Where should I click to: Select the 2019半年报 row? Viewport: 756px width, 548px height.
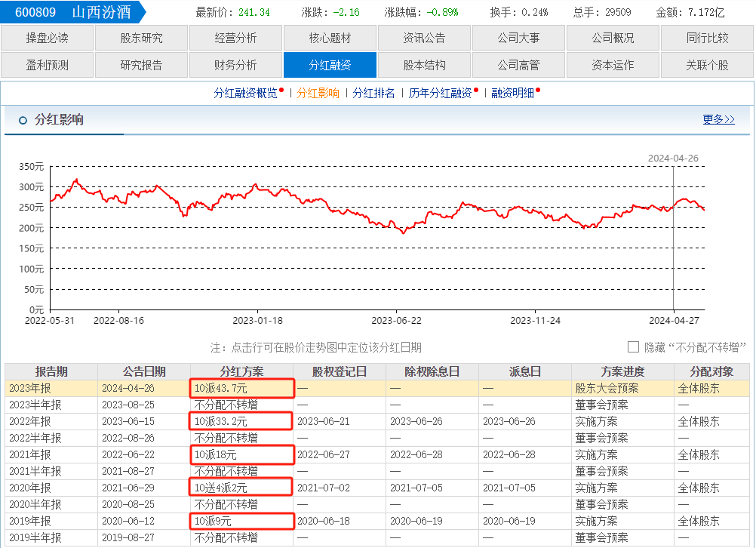(x=377, y=538)
